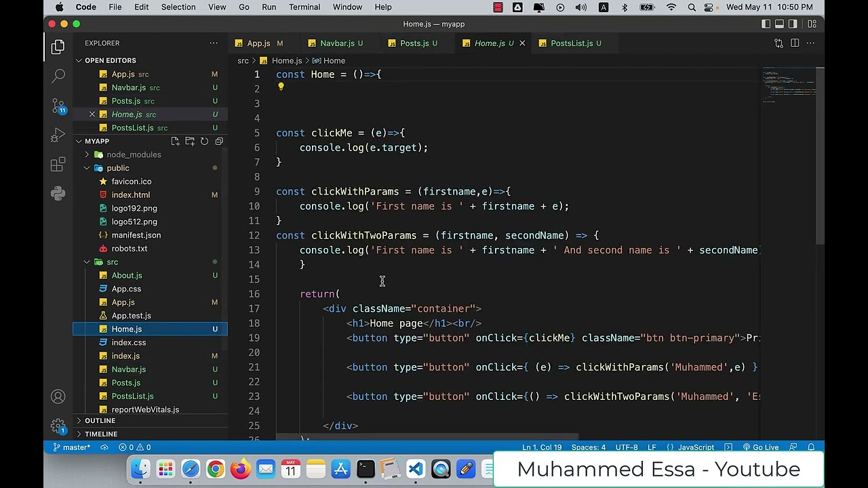Close the Home.js editor tab
Screen dimensions: 868x488
[x=522, y=43]
